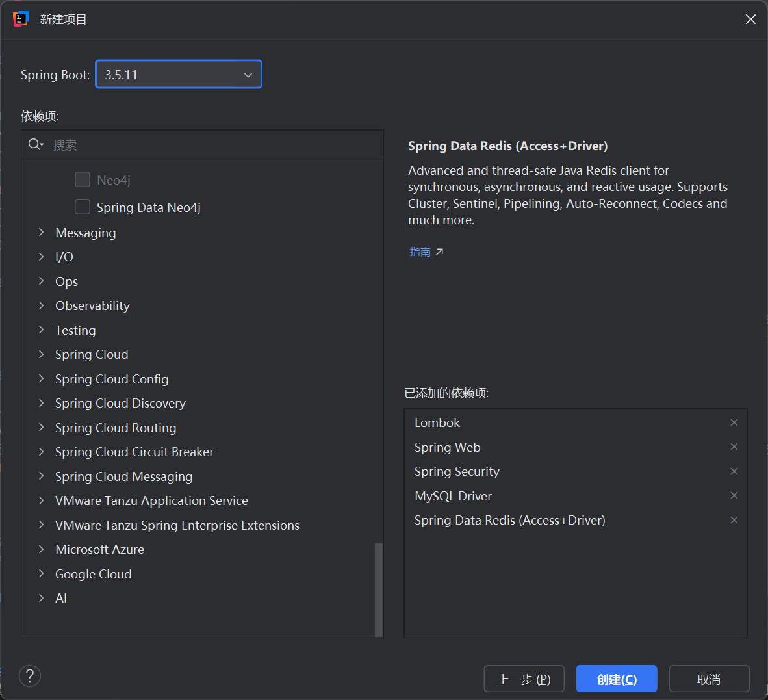Expand the Google Cloud category
Image resolution: width=768 pixels, height=700 pixels.
(x=41, y=574)
